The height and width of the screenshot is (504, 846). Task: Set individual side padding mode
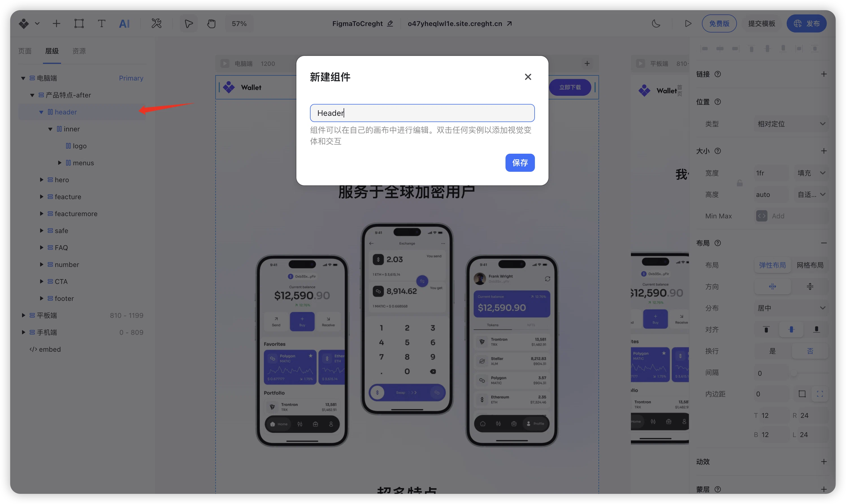coord(820,394)
